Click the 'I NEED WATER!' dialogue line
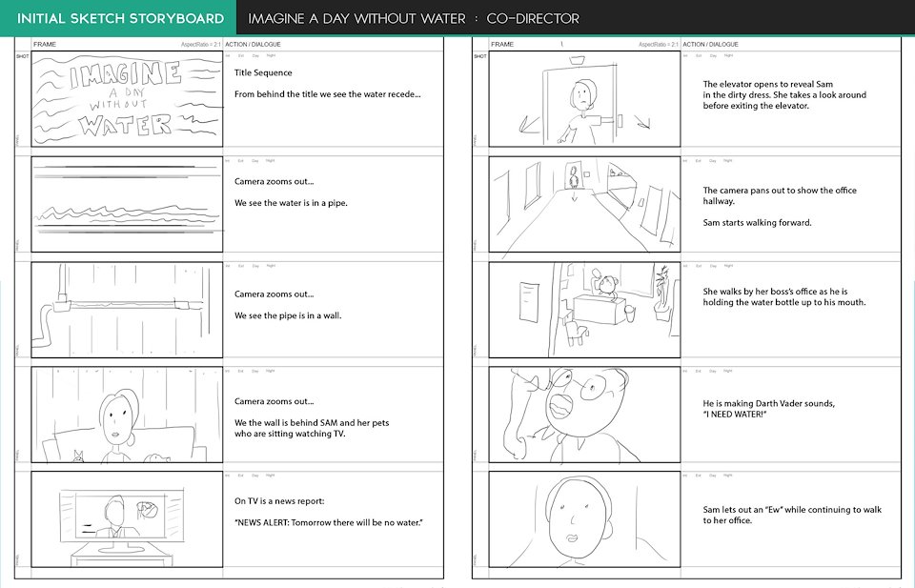 (735, 415)
